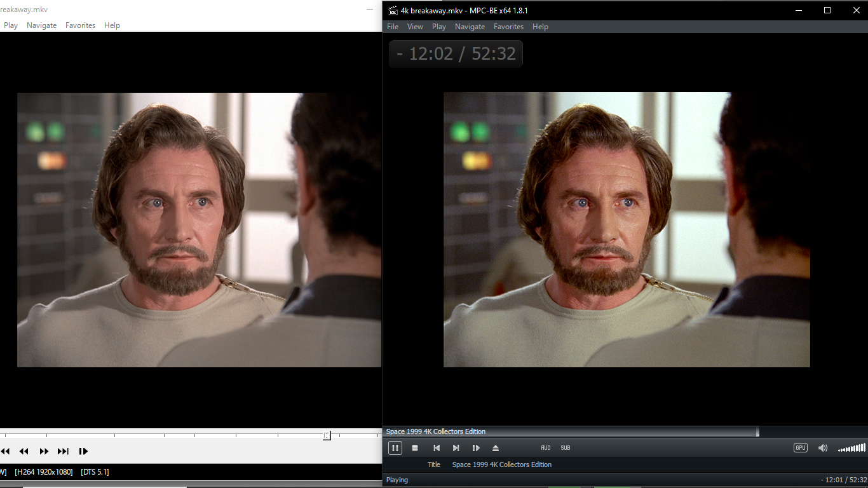868x488 pixels.
Task: Skip to next file in MPC-BE
Action: tap(456, 448)
